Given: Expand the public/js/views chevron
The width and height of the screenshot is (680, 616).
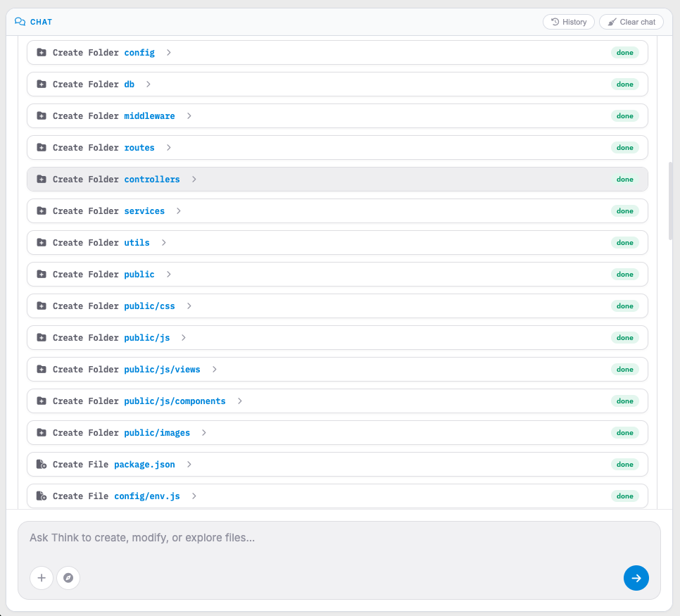Looking at the screenshot, I should coord(214,369).
